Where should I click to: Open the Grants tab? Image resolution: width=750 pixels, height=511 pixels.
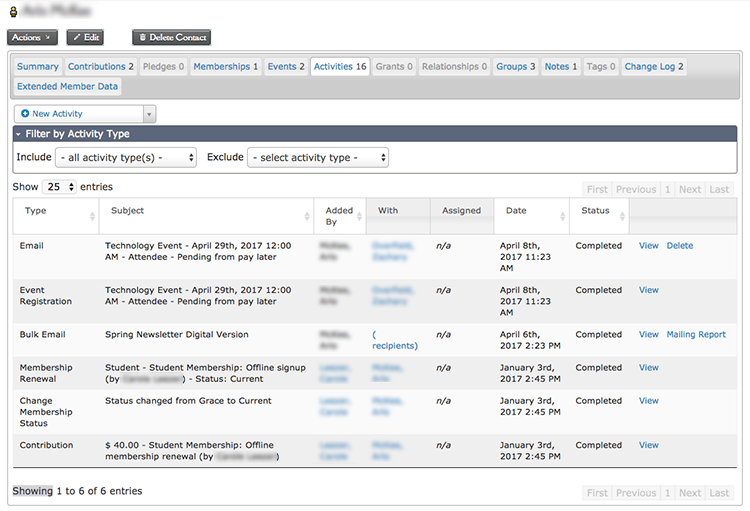(394, 67)
